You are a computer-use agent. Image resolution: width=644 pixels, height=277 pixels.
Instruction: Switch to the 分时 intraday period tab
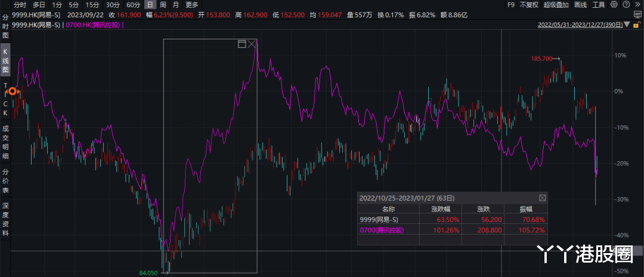click(x=20, y=5)
